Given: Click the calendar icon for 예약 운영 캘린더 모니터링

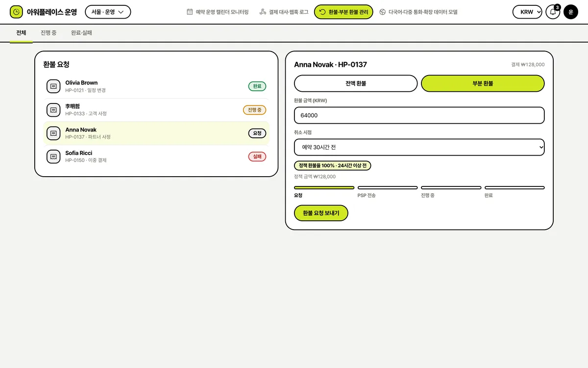Looking at the screenshot, I should (190, 12).
